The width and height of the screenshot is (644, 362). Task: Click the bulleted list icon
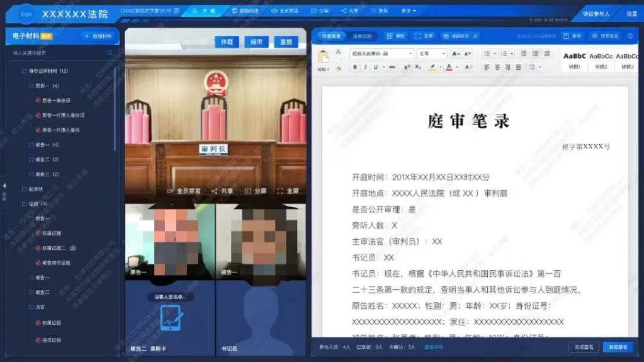487,54
